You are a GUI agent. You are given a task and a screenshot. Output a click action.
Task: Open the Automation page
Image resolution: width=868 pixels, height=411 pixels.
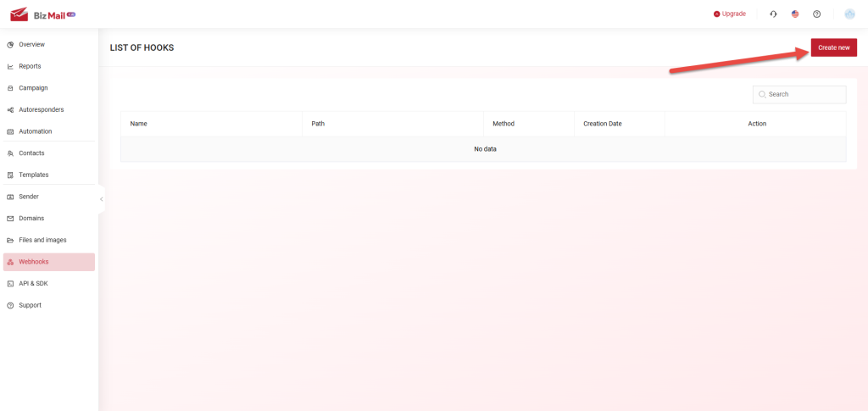[35, 131]
